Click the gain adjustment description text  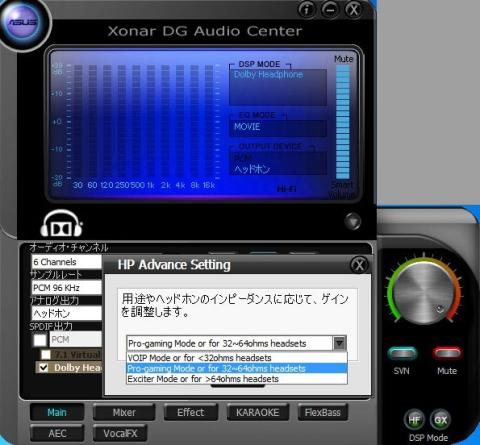click(235, 305)
